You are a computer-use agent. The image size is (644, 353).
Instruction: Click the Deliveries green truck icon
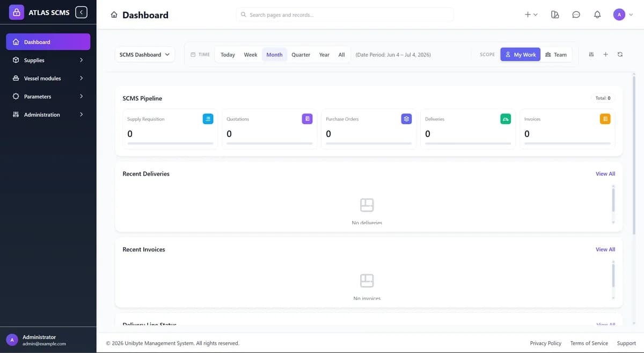pyautogui.click(x=506, y=119)
